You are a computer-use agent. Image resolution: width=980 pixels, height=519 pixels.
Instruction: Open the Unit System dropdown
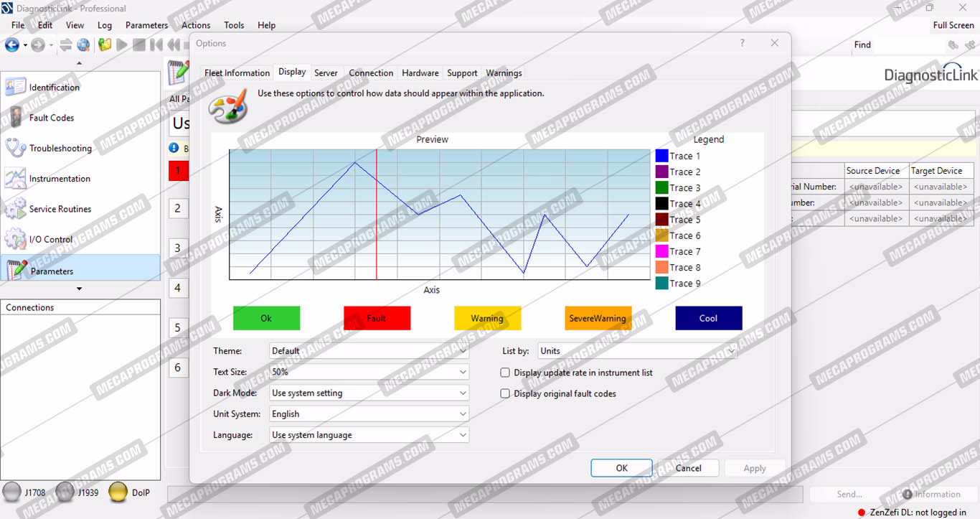coord(369,413)
